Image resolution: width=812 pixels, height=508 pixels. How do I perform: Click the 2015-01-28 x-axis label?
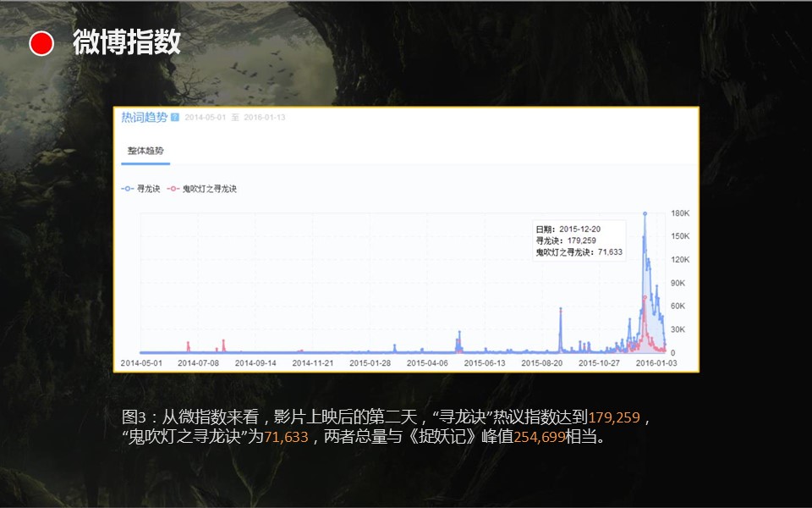[x=370, y=363]
